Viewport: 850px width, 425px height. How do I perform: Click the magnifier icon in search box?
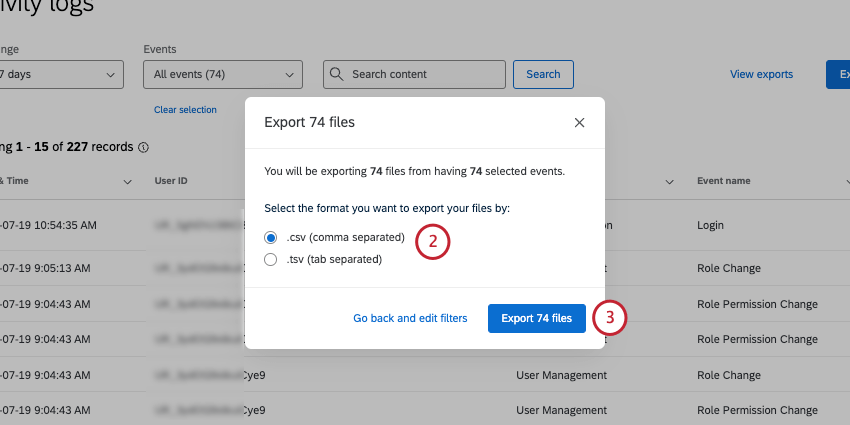[337, 74]
